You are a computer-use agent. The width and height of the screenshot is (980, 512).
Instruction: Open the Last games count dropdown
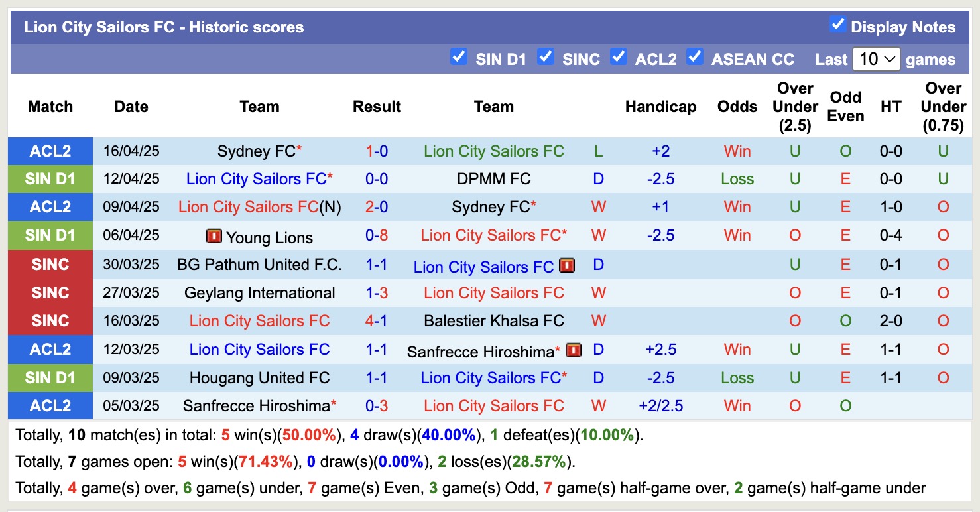(x=876, y=59)
